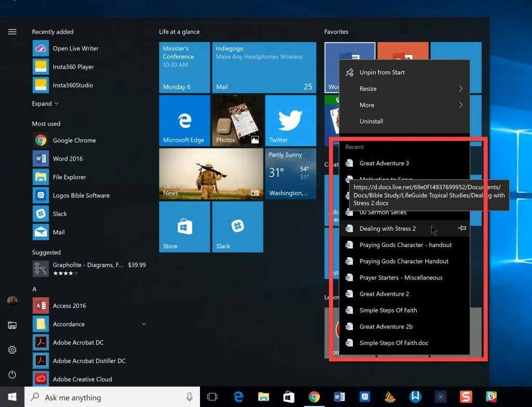532x407 pixels.
Task: Open the Calendar tile showing Minister's Conference
Action: pyautogui.click(x=184, y=68)
